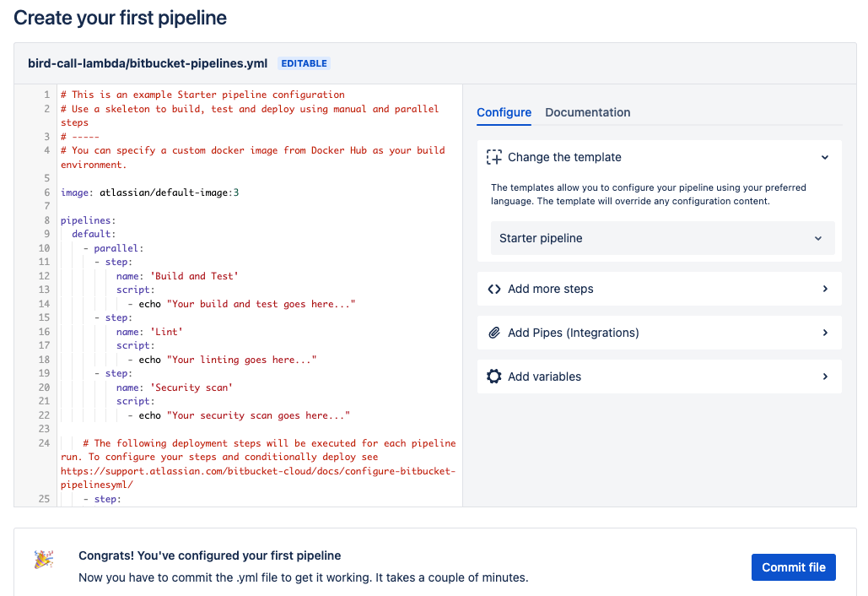Click the code brackets icon beside Add more steps
This screenshot has width=868, height=596.
pyautogui.click(x=493, y=290)
